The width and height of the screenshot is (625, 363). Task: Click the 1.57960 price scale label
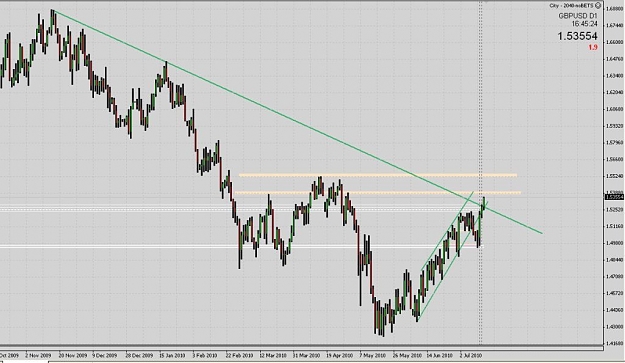tap(614, 142)
